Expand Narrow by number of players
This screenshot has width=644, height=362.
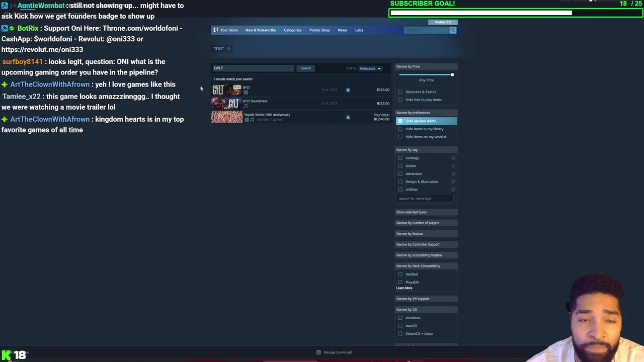point(426,223)
